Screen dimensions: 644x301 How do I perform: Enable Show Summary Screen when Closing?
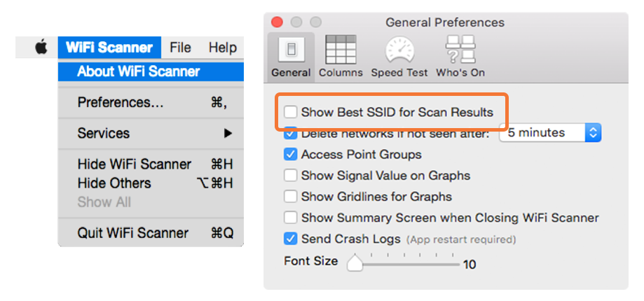[x=290, y=218]
